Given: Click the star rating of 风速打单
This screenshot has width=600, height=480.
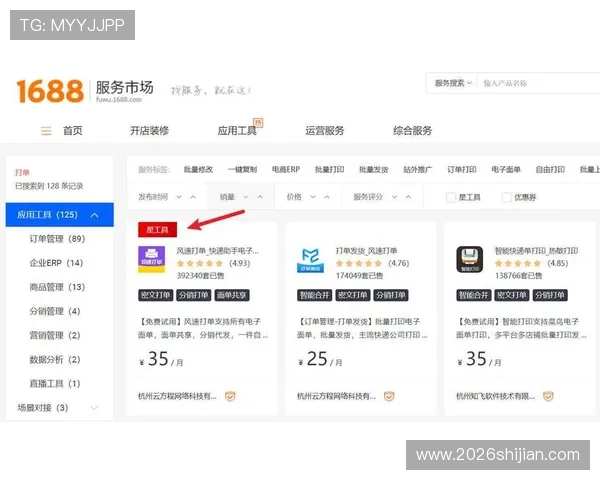Looking at the screenshot, I should pos(199,263).
